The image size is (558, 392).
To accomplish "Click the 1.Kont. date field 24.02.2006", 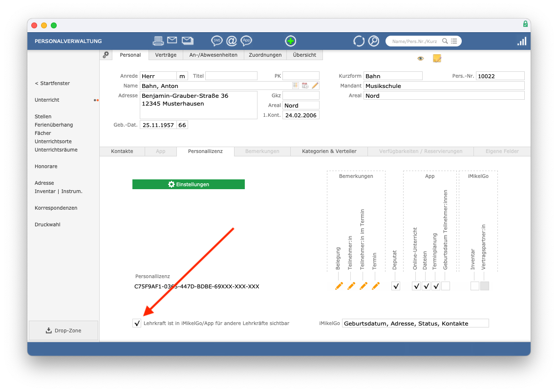I will point(300,115).
